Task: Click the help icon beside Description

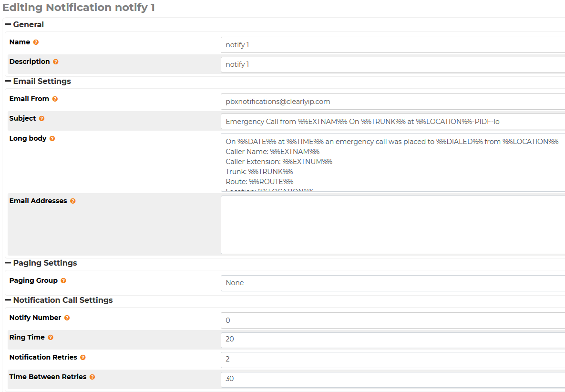Action: 56,62
